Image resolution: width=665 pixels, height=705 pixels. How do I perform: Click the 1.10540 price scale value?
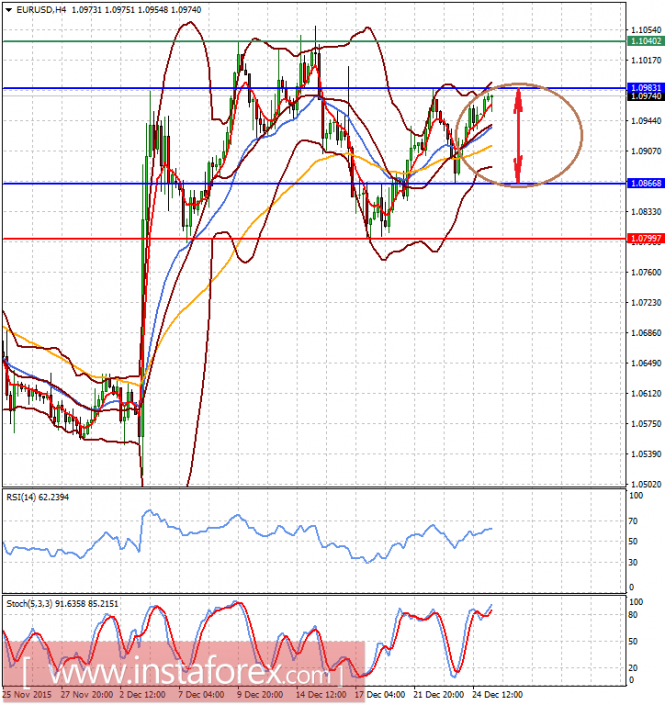[x=646, y=30]
